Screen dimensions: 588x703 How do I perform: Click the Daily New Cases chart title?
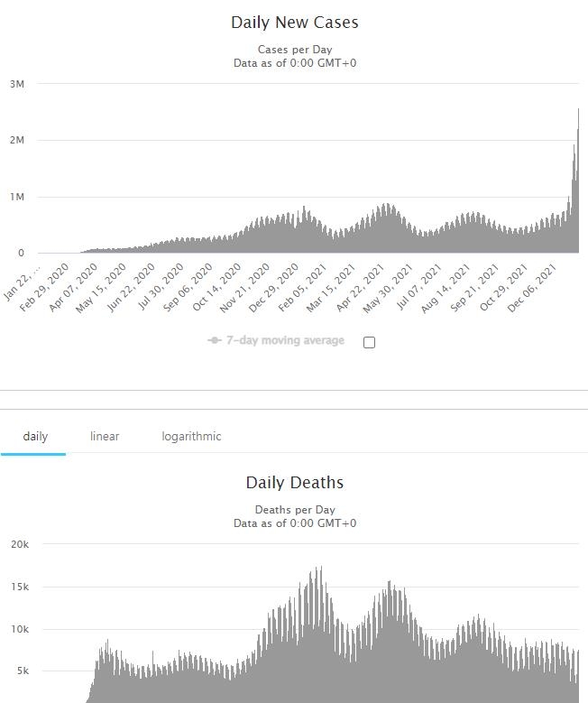[294, 23]
